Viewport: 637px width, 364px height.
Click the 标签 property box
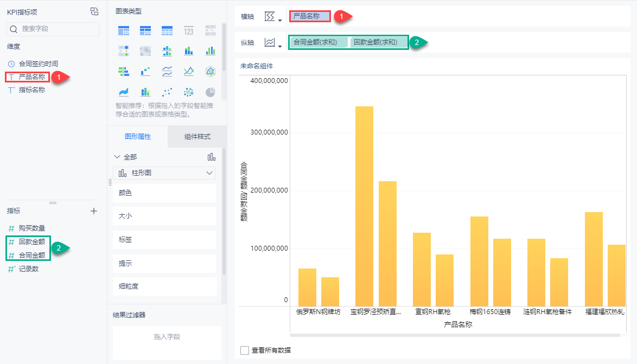(x=164, y=240)
